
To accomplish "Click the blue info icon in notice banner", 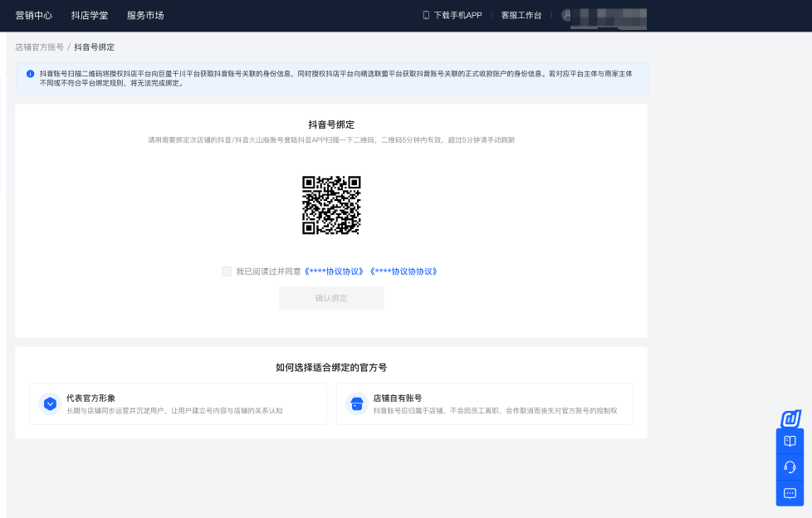I will (30, 74).
